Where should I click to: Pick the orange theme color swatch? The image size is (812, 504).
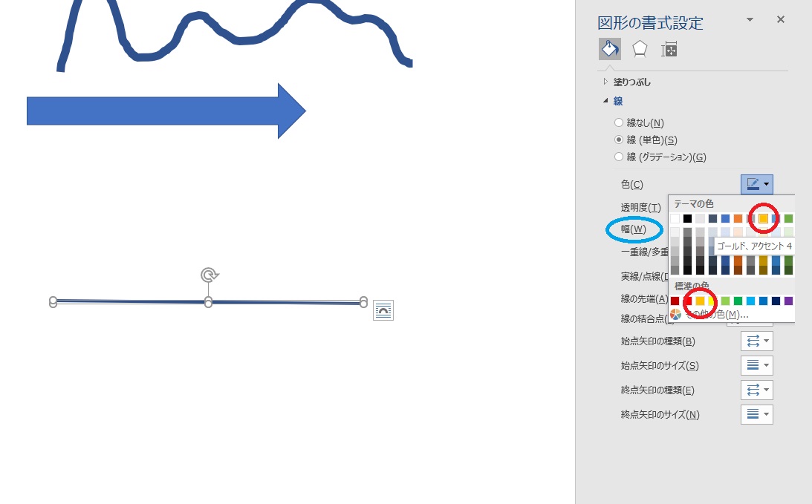(x=738, y=218)
